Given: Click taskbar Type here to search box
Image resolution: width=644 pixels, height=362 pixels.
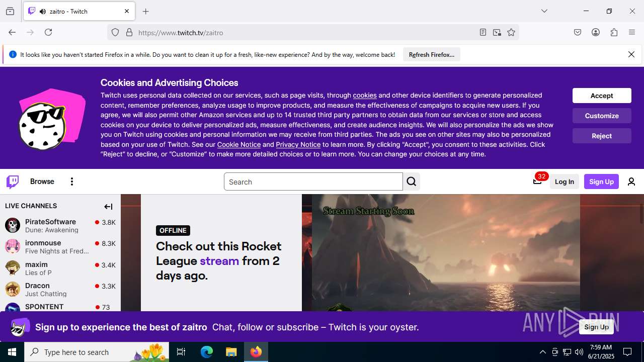Looking at the screenshot, I should 97,352.
